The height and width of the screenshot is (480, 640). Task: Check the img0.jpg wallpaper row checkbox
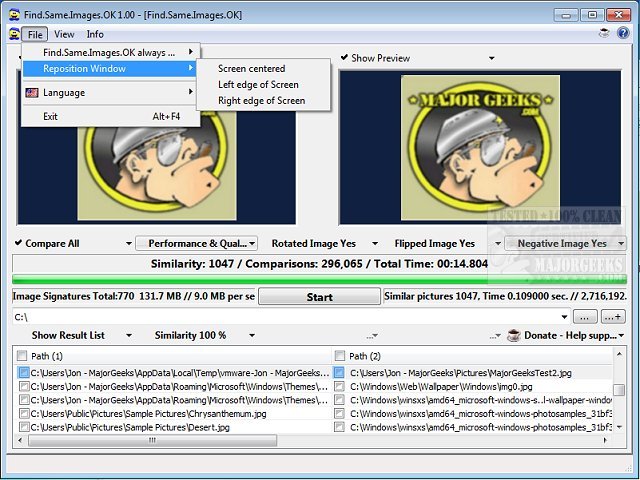(339, 387)
